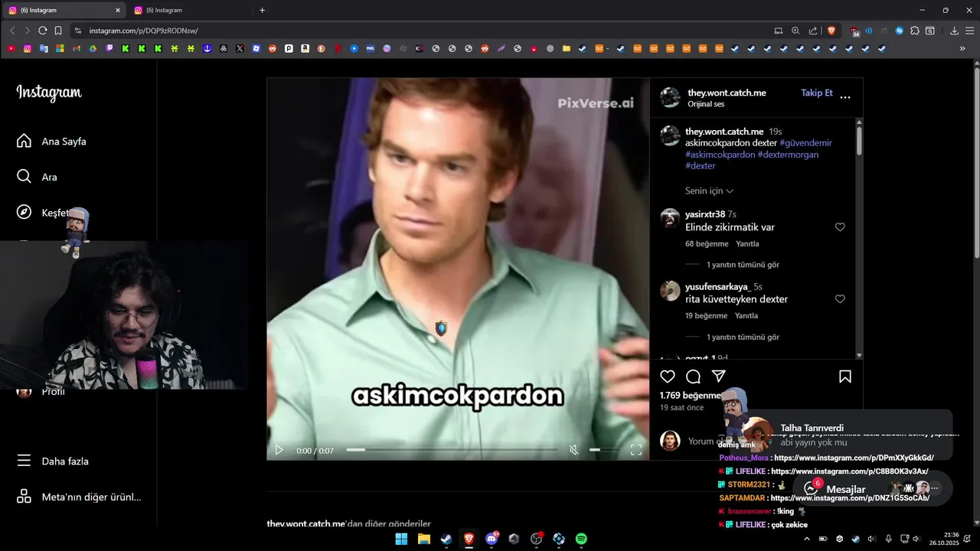Click the zoom magnifier icon in the address bar
The width and height of the screenshot is (980, 551).
[795, 31]
